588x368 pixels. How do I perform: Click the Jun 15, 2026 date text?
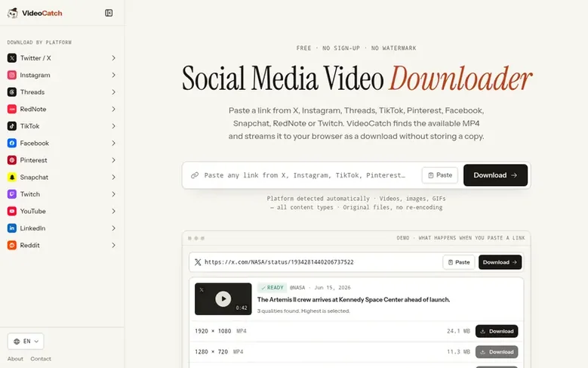pyautogui.click(x=332, y=288)
